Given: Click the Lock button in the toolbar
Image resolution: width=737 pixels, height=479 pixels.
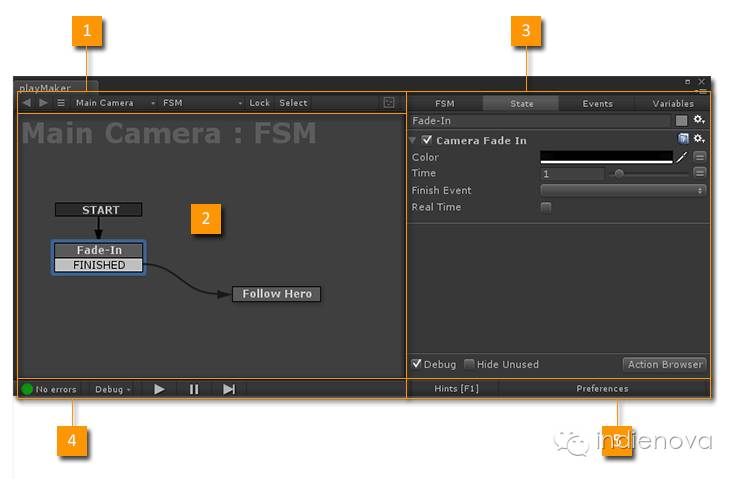Looking at the screenshot, I should tap(259, 102).
